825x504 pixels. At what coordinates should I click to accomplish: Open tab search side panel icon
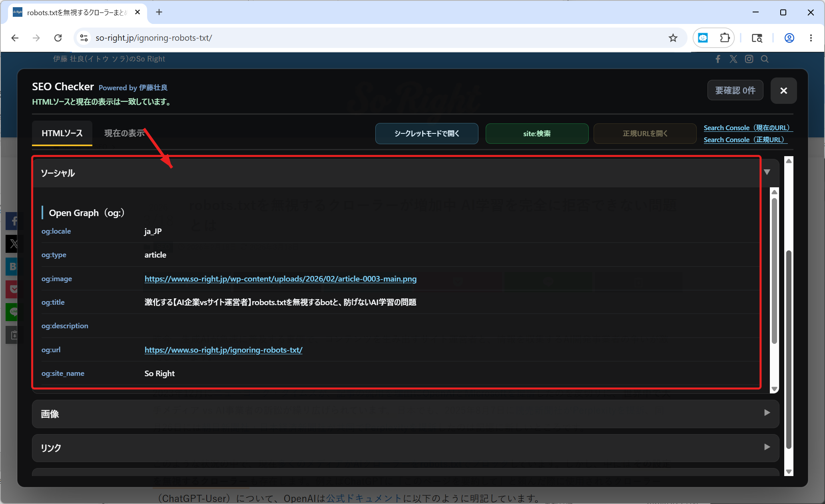[x=757, y=38]
